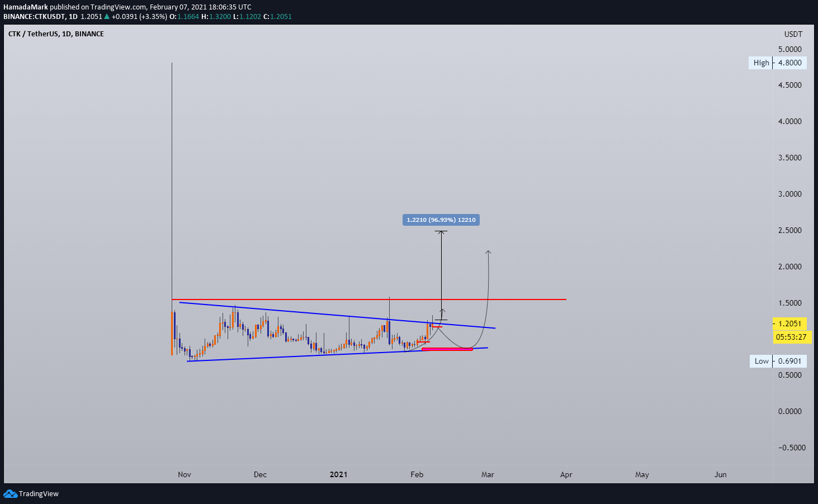818x504 pixels.
Task: Click the −0.5000 price axis label
Action: pos(792,448)
